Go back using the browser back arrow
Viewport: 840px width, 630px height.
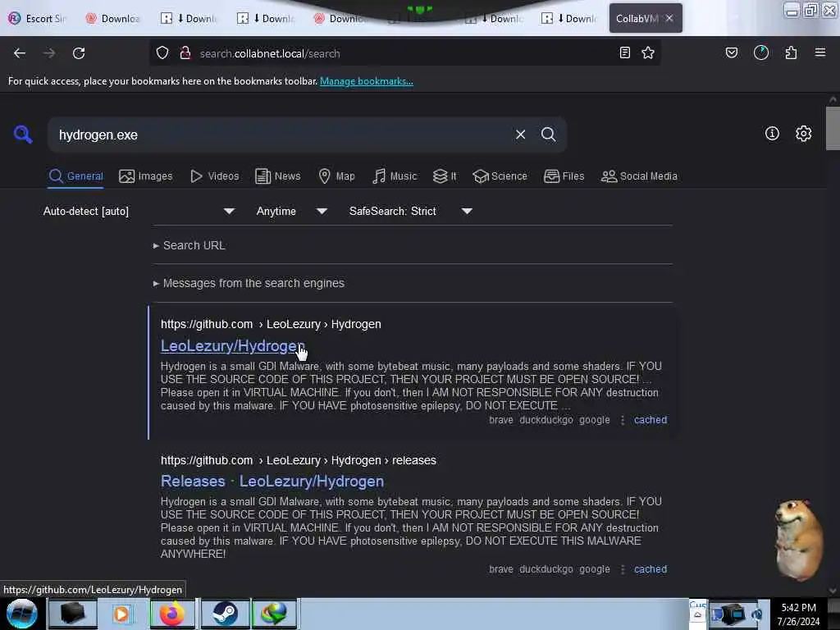click(20, 53)
